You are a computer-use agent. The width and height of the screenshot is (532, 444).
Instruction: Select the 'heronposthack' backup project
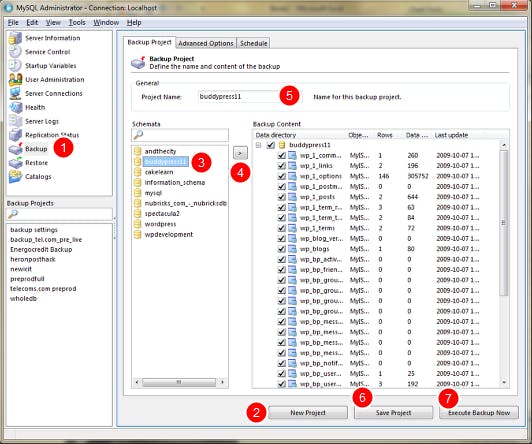[33, 259]
